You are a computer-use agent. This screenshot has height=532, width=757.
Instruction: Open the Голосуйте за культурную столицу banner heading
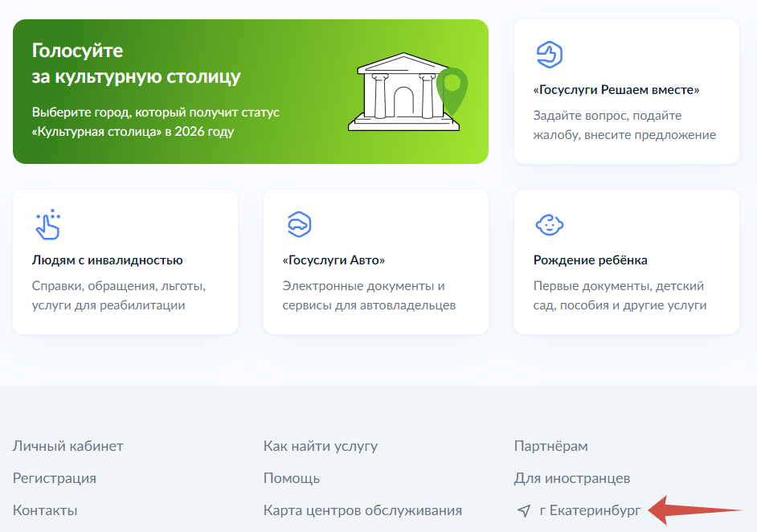[137, 64]
